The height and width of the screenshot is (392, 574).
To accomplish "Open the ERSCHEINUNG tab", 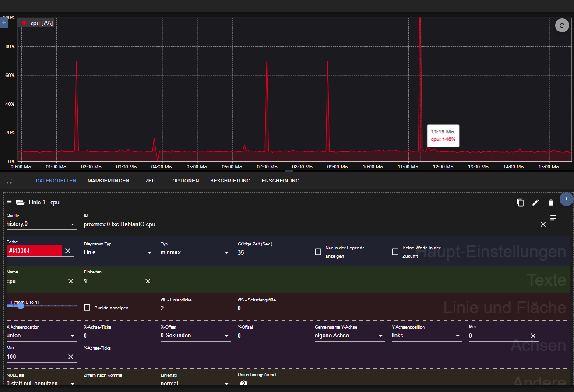I will [280, 181].
